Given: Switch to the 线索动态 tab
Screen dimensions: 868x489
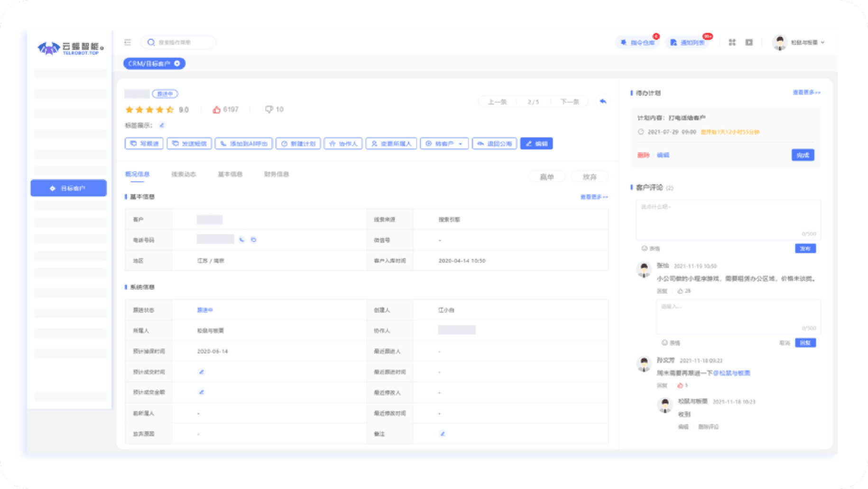Looking at the screenshot, I should coord(184,174).
